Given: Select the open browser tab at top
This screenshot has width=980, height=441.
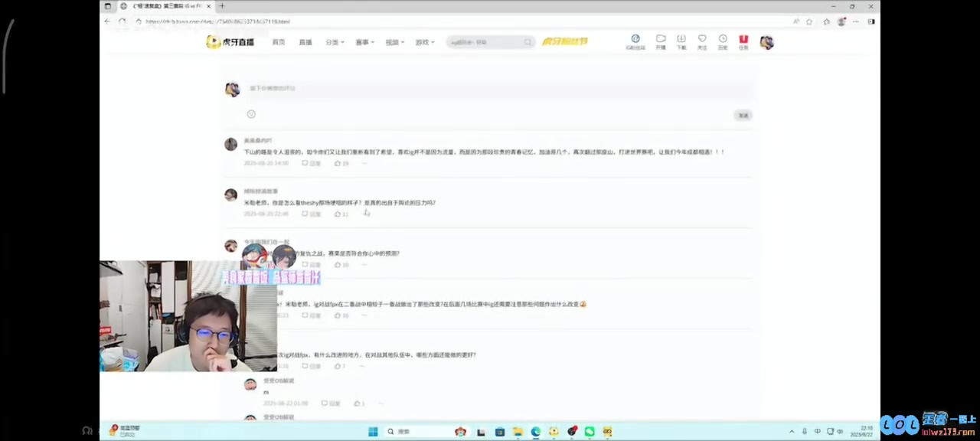Looking at the screenshot, I should tap(165, 6).
